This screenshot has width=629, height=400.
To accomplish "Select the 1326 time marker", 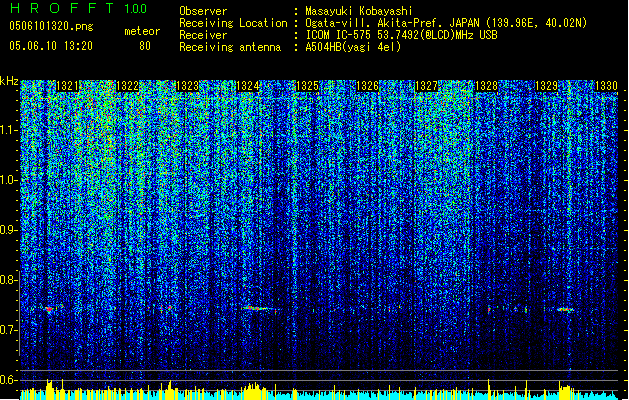I will point(367,86).
